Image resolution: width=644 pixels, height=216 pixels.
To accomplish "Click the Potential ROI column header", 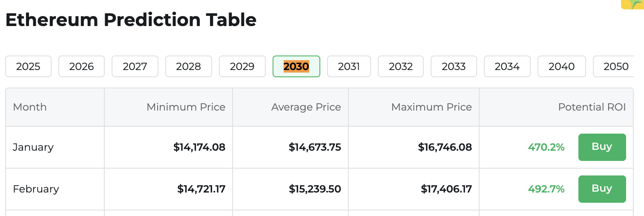I will (592, 107).
